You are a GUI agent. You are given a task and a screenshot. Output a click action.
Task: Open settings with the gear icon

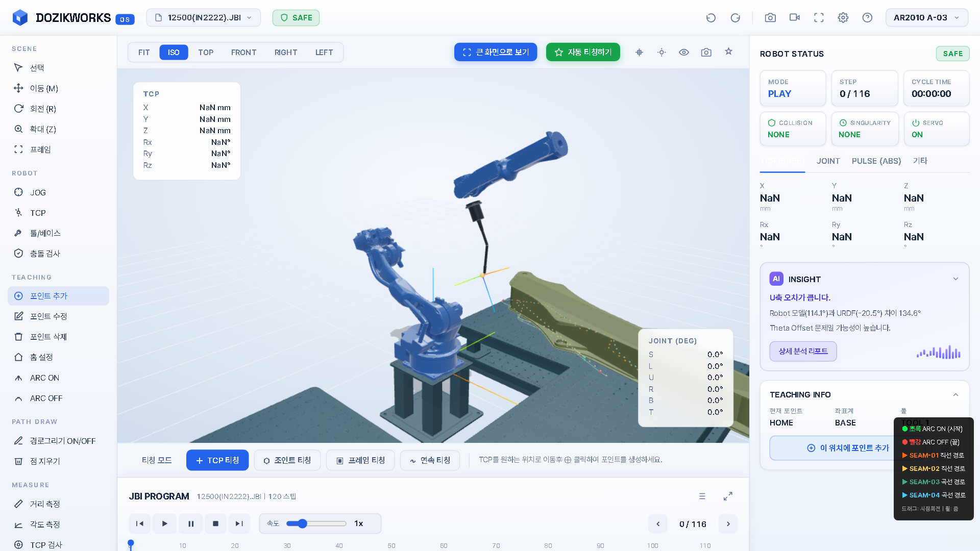(x=843, y=18)
